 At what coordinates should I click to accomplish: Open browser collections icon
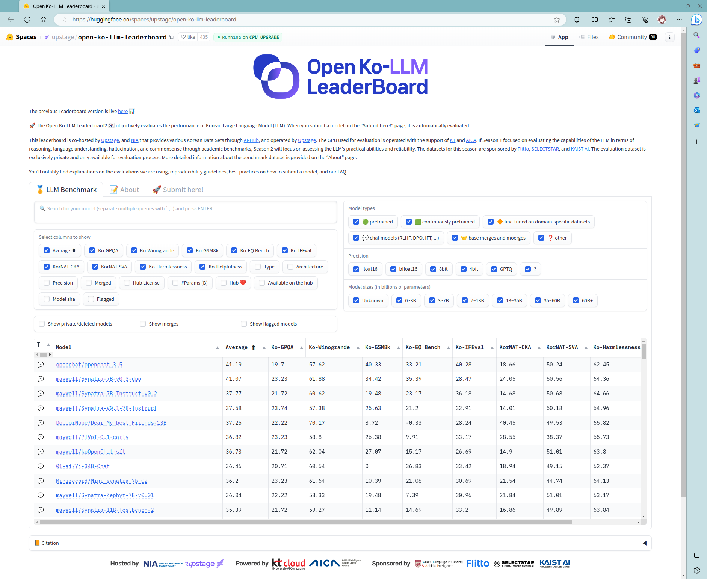(x=628, y=20)
